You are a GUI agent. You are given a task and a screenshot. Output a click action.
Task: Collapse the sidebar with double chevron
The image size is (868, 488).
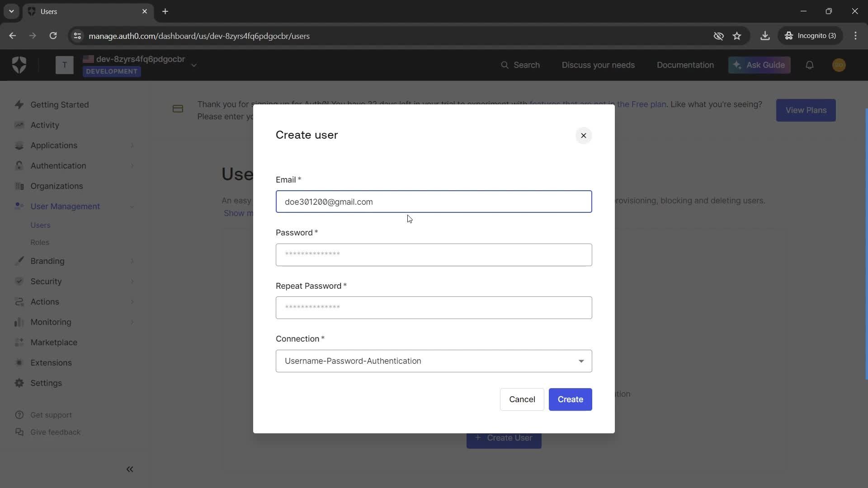[x=130, y=469]
